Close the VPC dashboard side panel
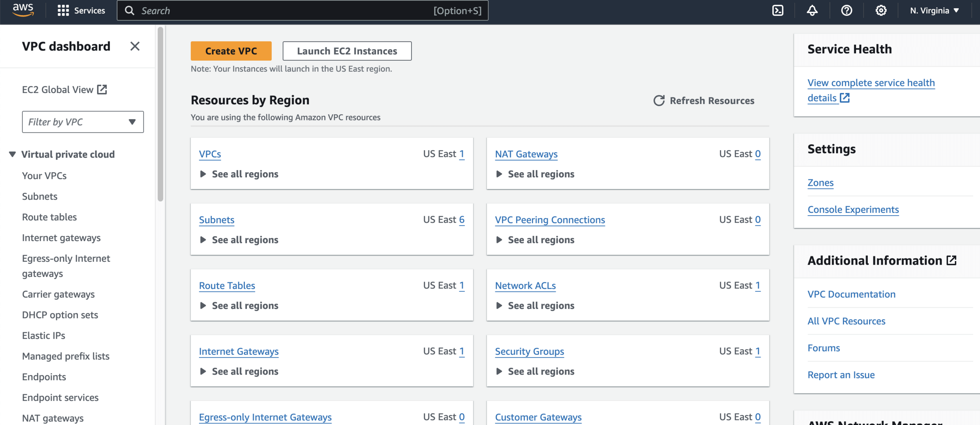This screenshot has height=425, width=980. point(135,46)
